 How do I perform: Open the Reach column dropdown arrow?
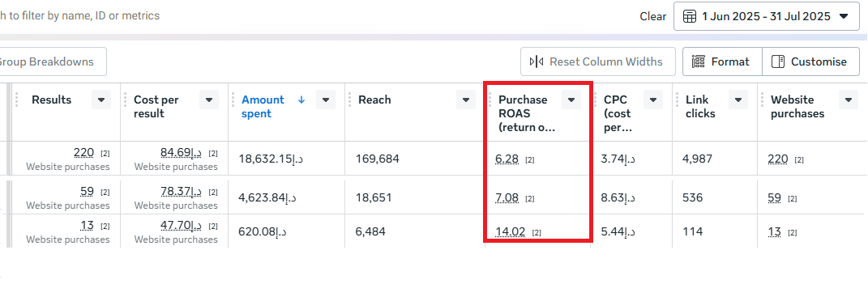pyautogui.click(x=465, y=100)
